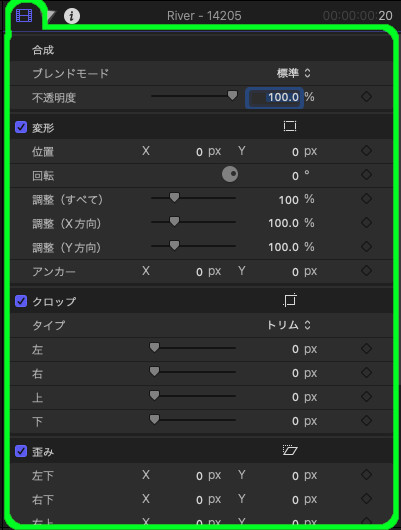
Task: Click the opacity slider handle
Action: (x=232, y=96)
